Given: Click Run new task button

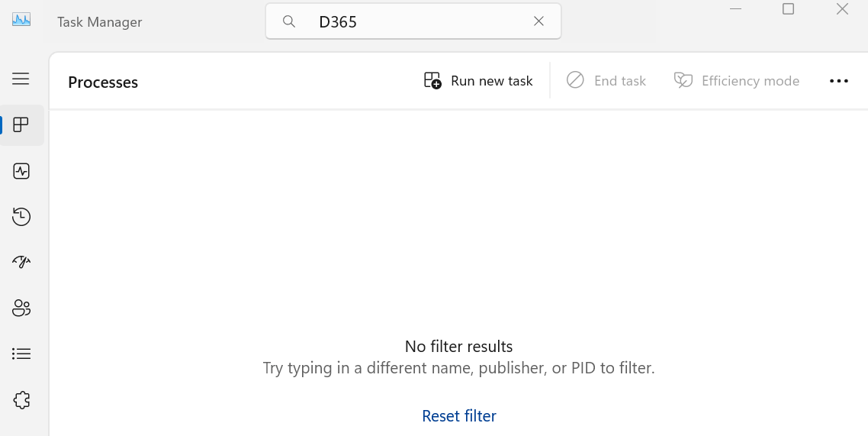Looking at the screenshot, I should (x=478, y=81).
